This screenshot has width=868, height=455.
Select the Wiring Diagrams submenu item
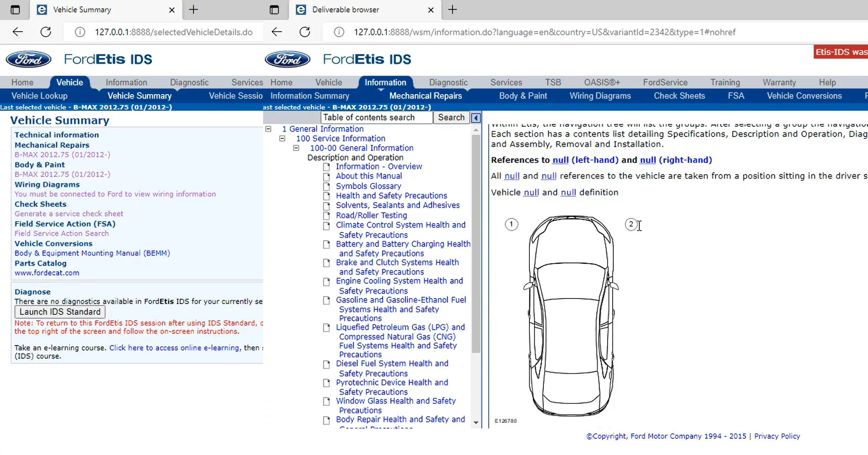(x=600, y=96)
